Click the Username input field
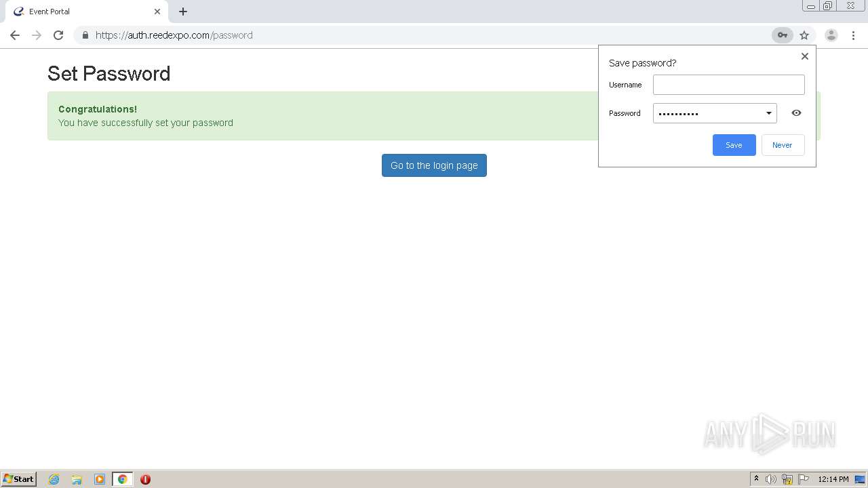The height and width of the screenshot is (488, 868). tap(729, 85)
